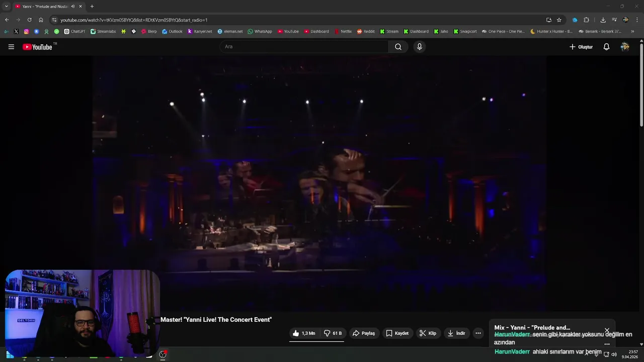The image size is (644, 362).
Task: Open the tab search dropdown arrow
Action: click(x=7, y=7)
